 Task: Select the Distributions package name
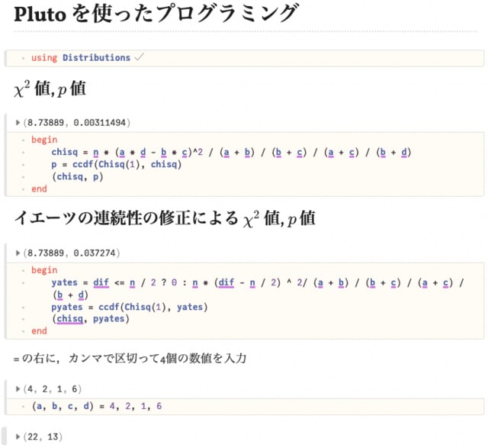[x=96, y=58]
